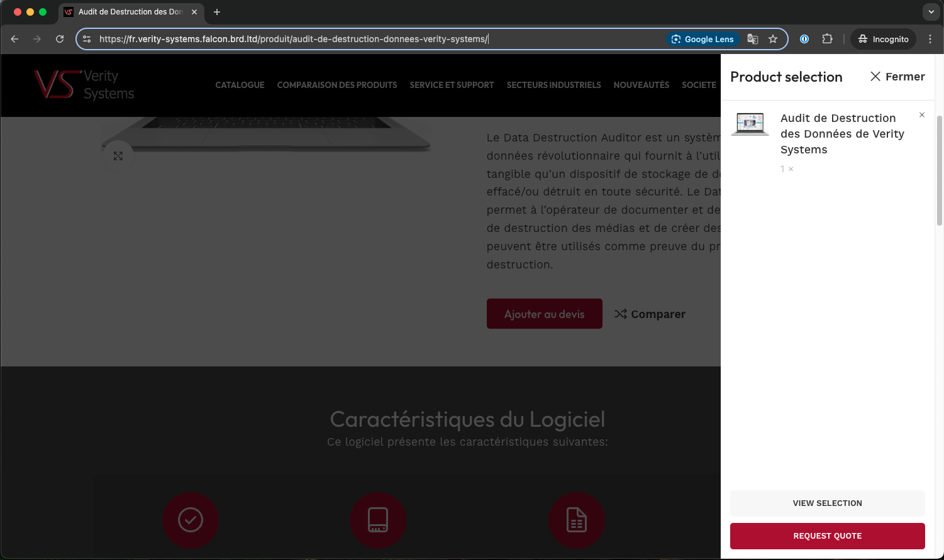Remove Audit de Destruction item from selection
Viewport: 944px width, 560px height.
[922, 115]
